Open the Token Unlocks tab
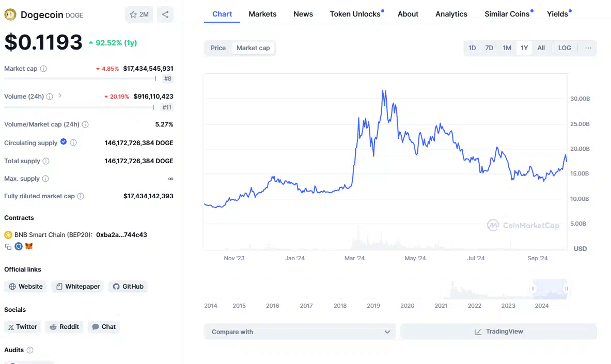This screenshot has height=364, width=611. [x=355, y=14]
